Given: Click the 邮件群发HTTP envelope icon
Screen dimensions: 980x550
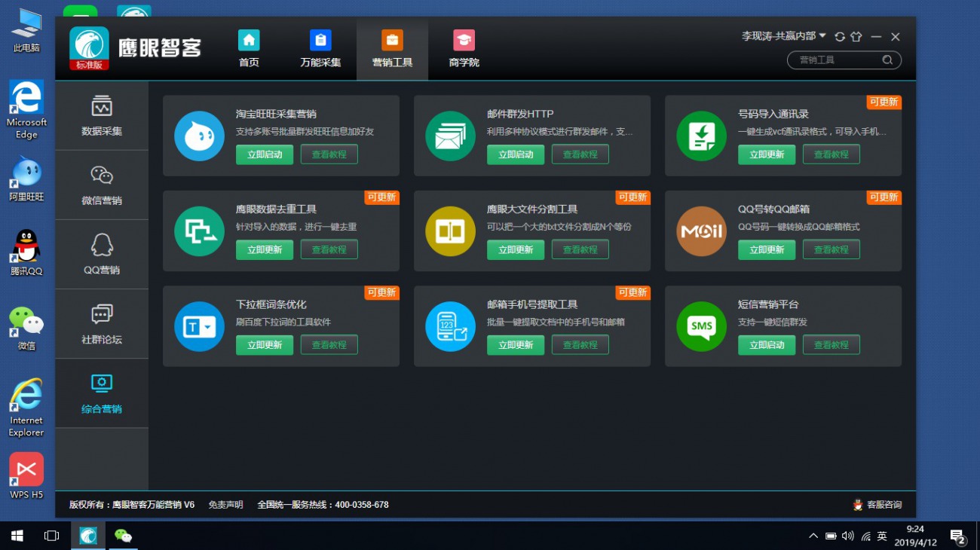Looking at the screenshot, I should 450,136.
